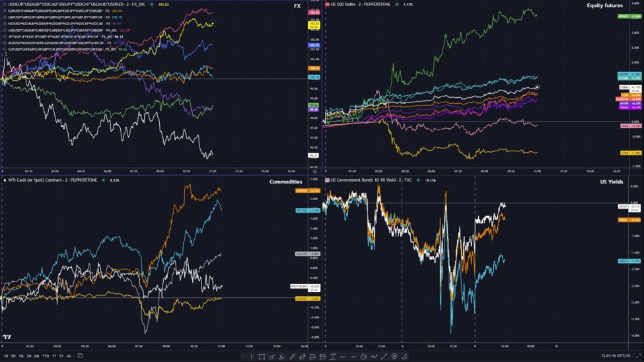Toggle fullscreen icon at bottom right corner
The height and width of the screenshot is (362, 644).
[638, 356]
